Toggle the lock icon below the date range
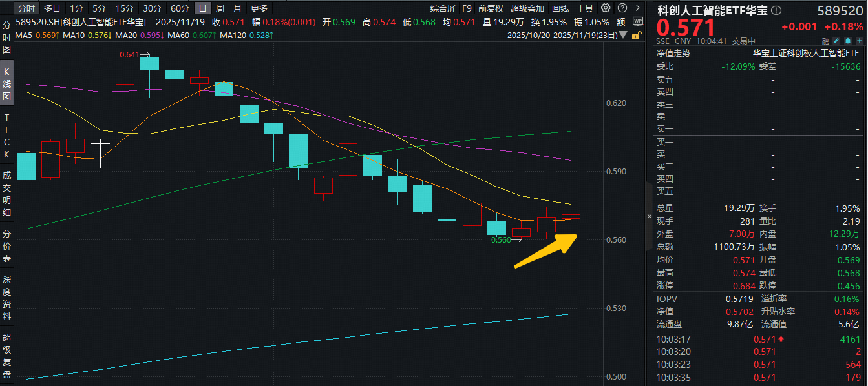868x386 pixels. pyautogui.click(x=636, y=36)
